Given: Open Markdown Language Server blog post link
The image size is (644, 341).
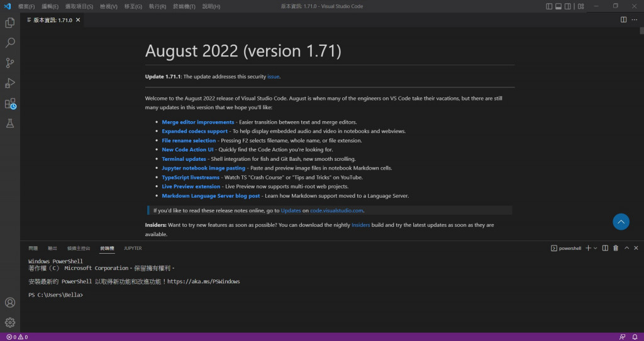Looking at the screenshot, I should pyautogui.click(x=211, y=196).
